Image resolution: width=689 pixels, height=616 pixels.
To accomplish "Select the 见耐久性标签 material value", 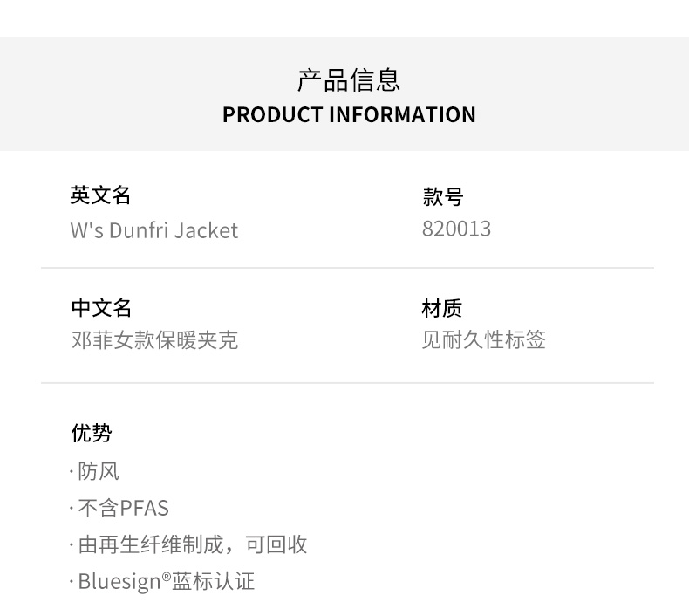I will [x=483, y=339].
